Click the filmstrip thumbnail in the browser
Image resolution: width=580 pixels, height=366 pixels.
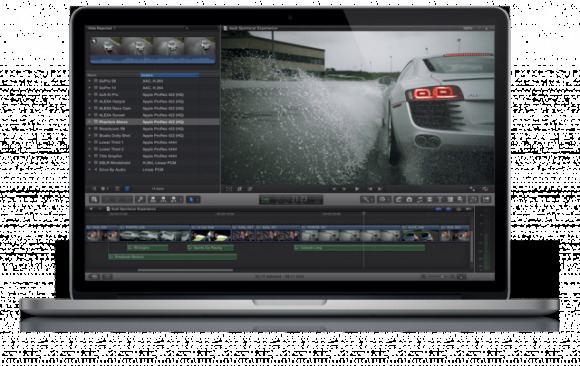coord(152,50)
